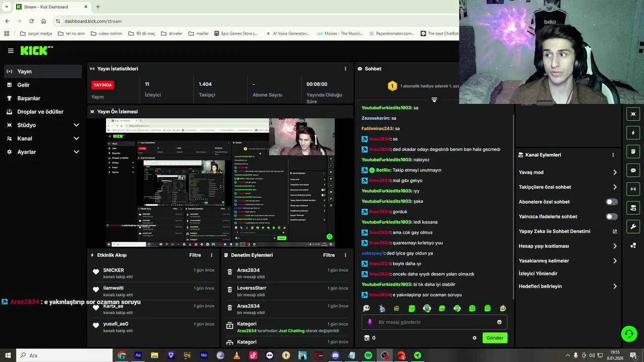This screenshot has height=362, width=644.
Task: Open the channel actions icon in right toolbar
Action: (633, 208)
